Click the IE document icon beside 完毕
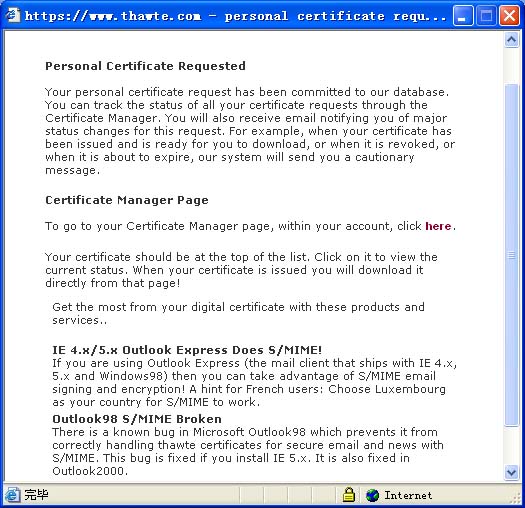This screenshot has height=508, width=525. pos(12,495)
